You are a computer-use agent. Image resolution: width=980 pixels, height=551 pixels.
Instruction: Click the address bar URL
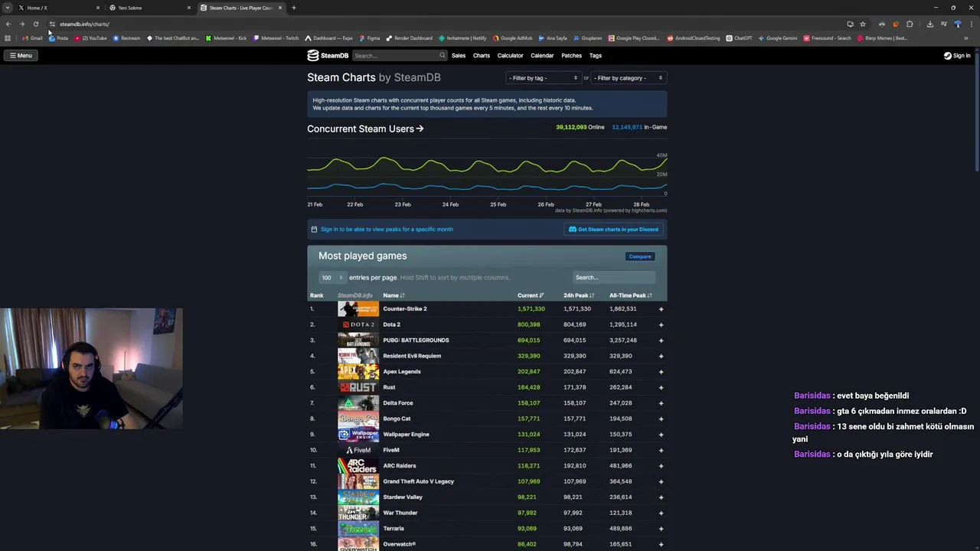point(84,24)
